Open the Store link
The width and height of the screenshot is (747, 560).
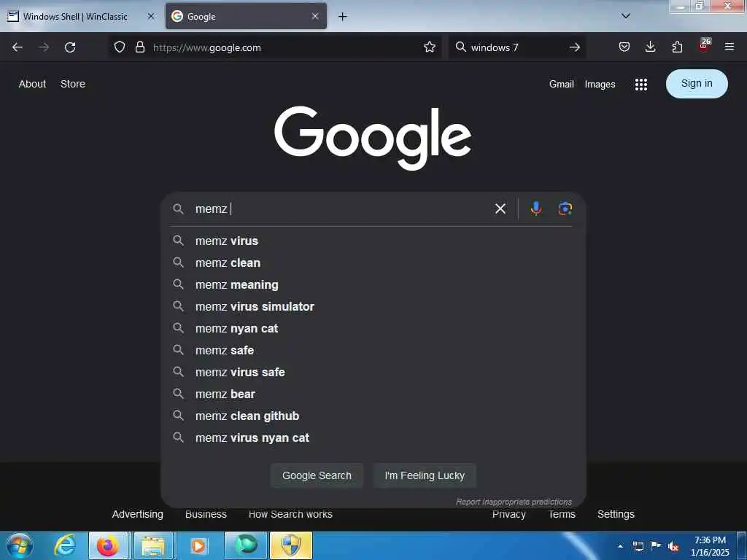(73, 84)
